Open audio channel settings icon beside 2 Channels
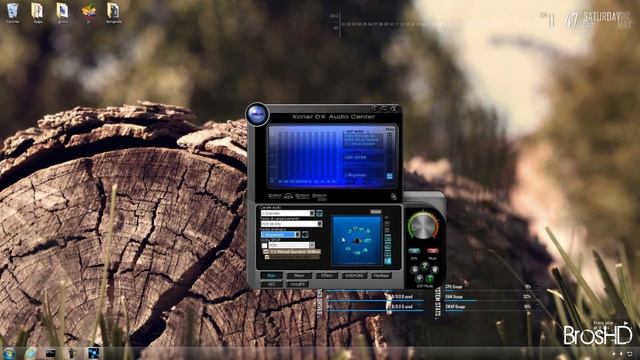Image resolution: width=640 pixels, height=360 pixels. pos(320,213)
